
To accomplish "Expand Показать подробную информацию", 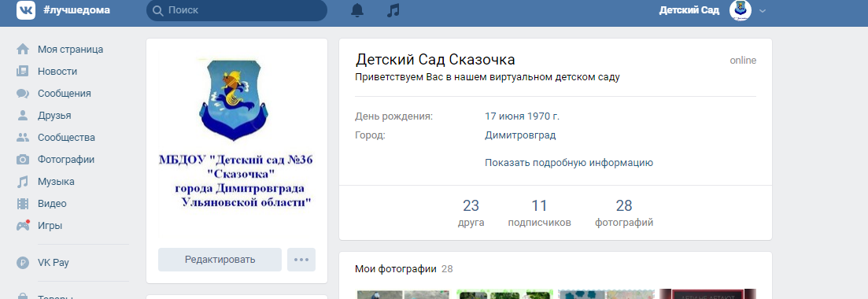I will point(569,163).
